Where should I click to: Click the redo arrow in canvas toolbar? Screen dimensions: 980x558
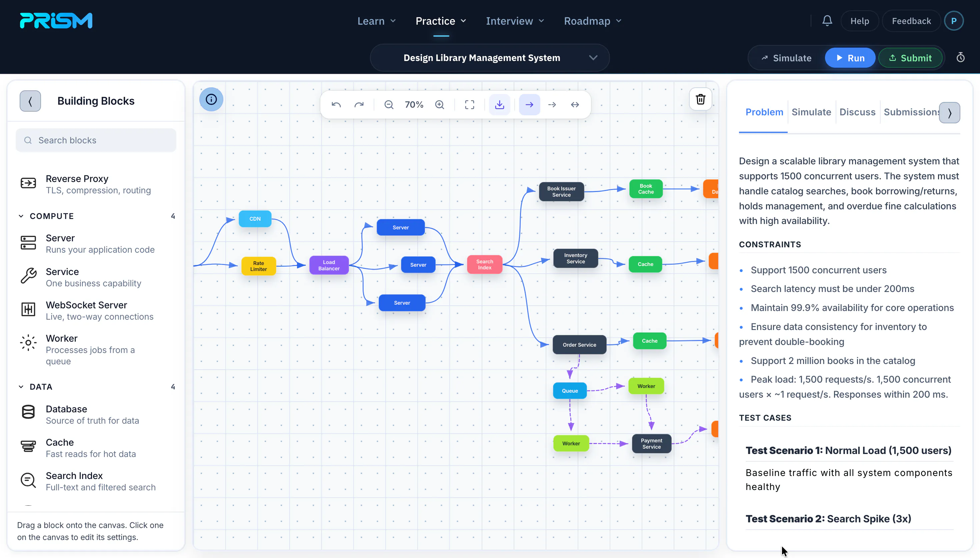[359, 105]
